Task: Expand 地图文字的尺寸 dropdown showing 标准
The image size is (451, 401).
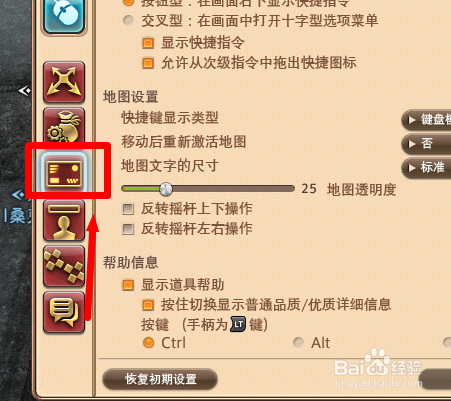Action: click(426, 168)
